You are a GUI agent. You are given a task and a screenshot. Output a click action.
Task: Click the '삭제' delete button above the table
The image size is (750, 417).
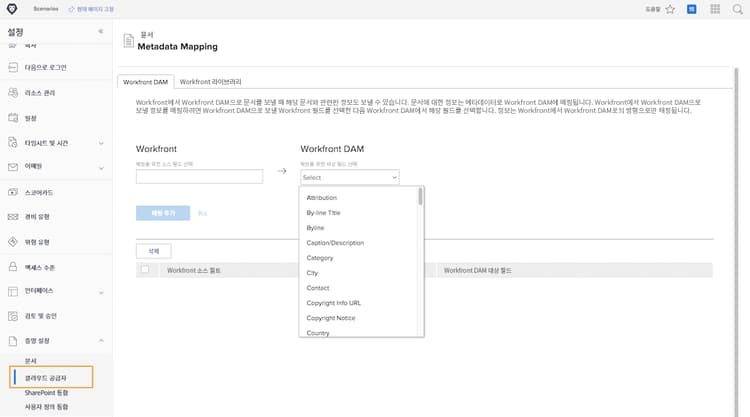coord(154,251)
